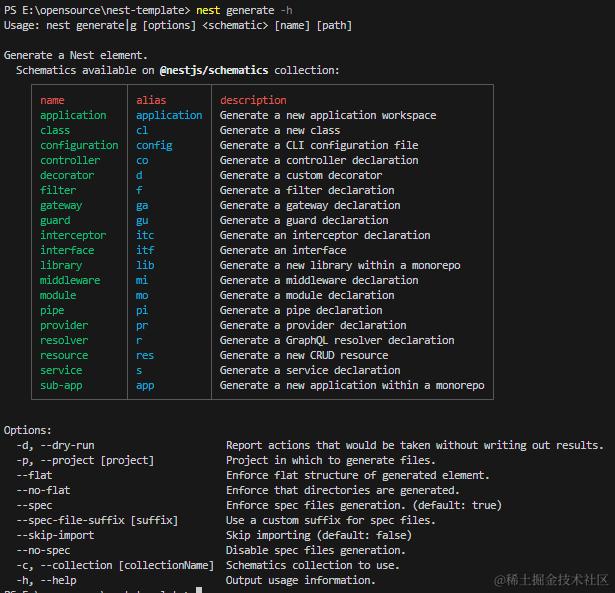This screenshot has height=593, width=615.
Task: Click the 'config' alias text
Action: pyautogui.click(x=154, y=145)
